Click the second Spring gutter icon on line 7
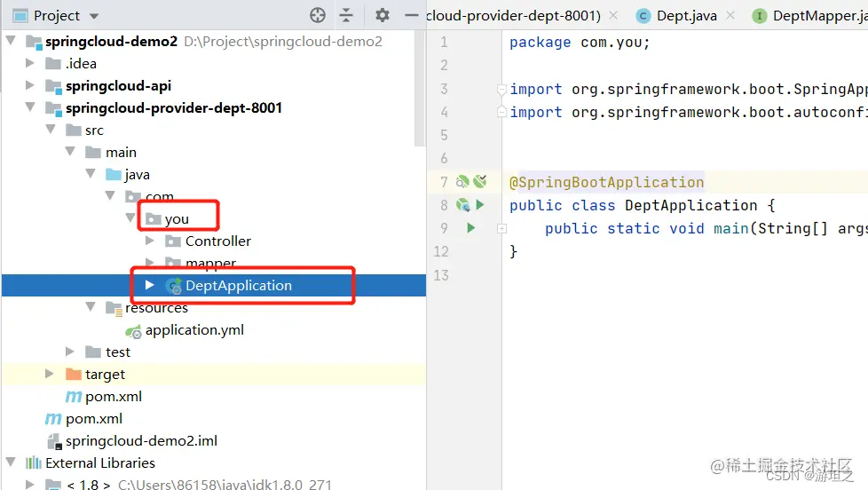Viewport: 868px width, 490px height. pyautogui.click(x=480, y=180)
